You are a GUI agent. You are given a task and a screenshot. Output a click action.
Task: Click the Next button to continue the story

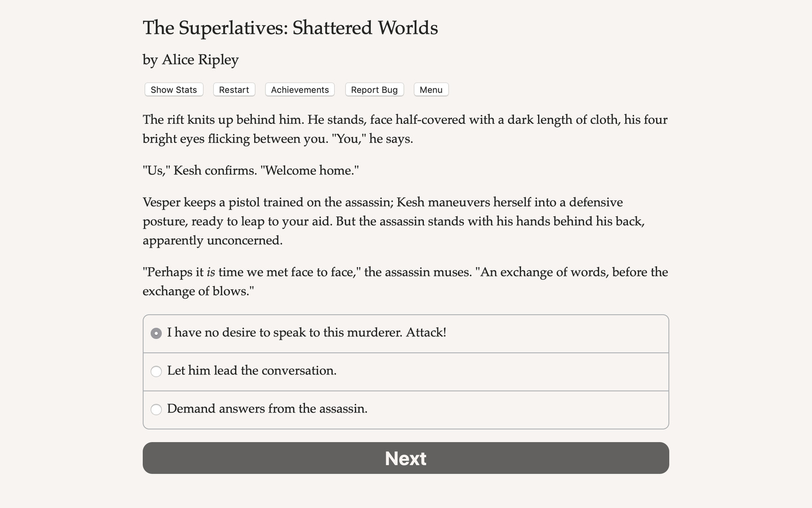click(406, 458)
